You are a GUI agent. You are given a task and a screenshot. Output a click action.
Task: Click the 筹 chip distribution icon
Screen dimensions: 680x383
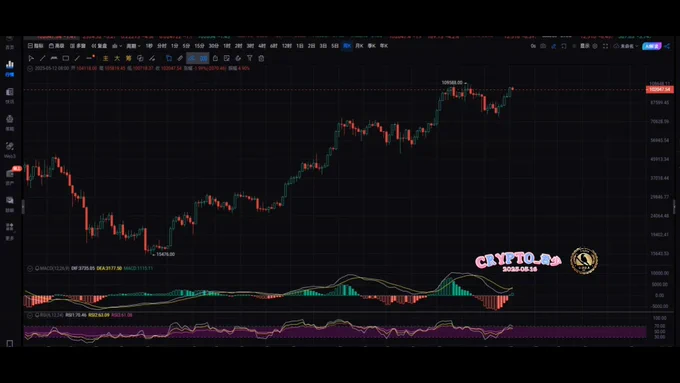(129, 58)
